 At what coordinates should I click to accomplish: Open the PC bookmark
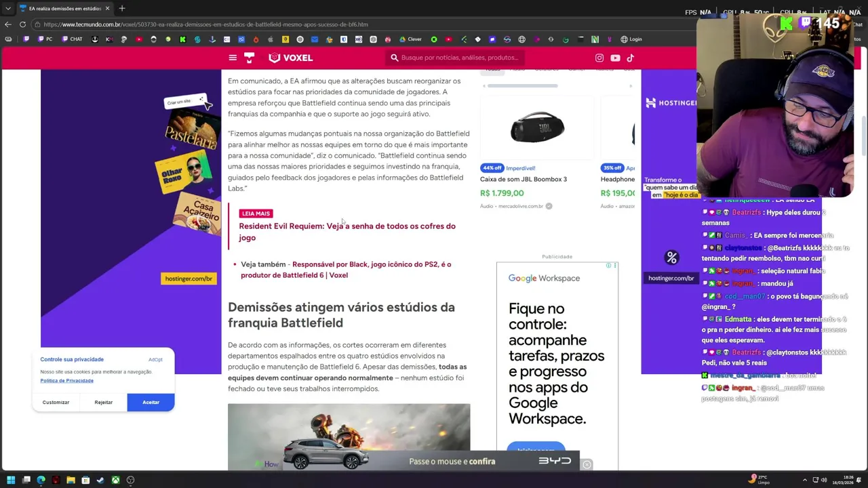pos(46,39)
